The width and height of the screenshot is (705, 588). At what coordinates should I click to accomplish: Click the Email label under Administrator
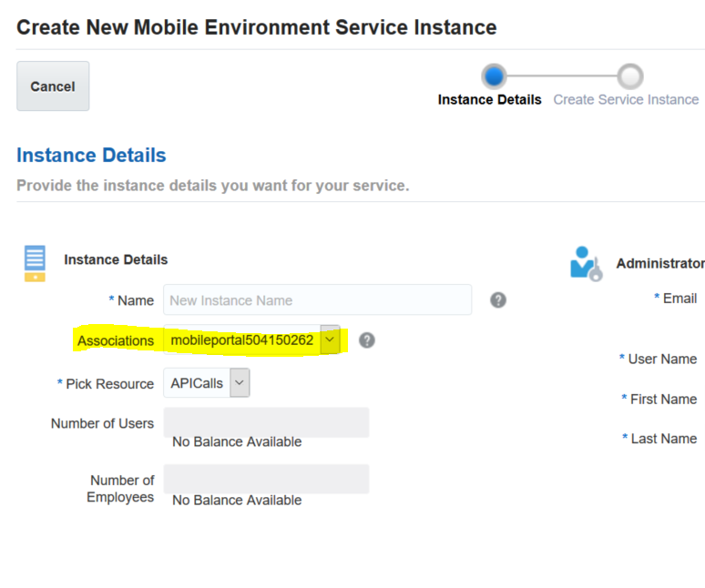(679, 299)
